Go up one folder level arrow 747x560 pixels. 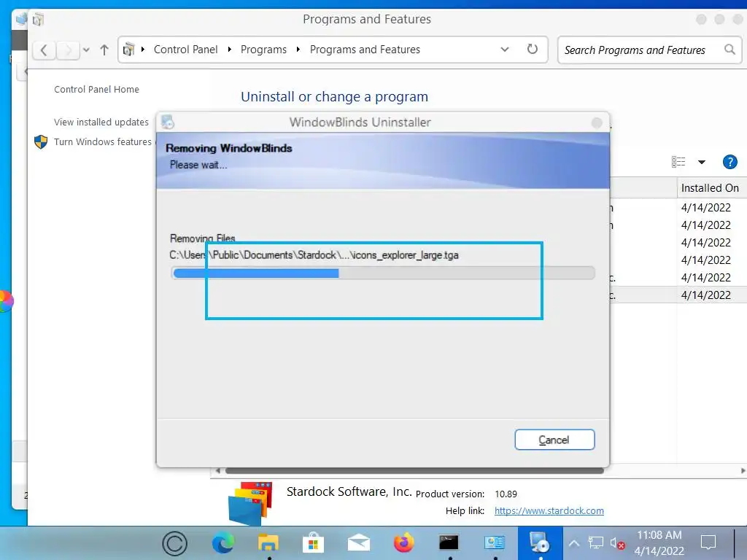point(104,50)
